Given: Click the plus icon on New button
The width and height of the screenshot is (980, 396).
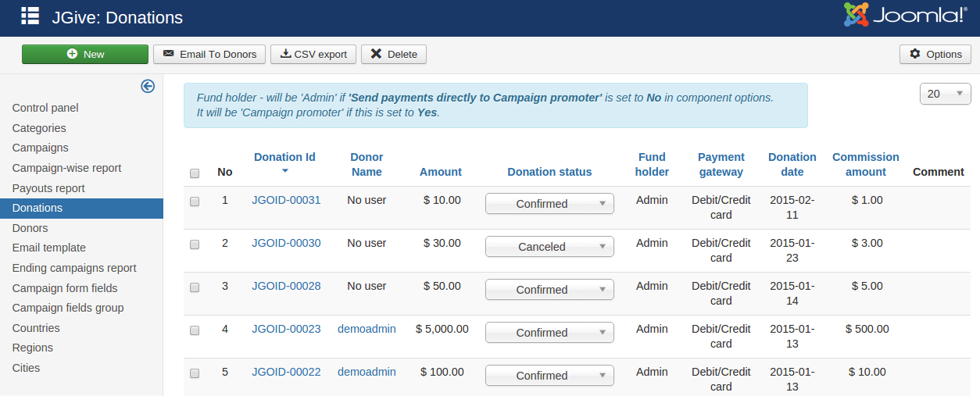Looking at the screenshot, I should click(73, 54).
